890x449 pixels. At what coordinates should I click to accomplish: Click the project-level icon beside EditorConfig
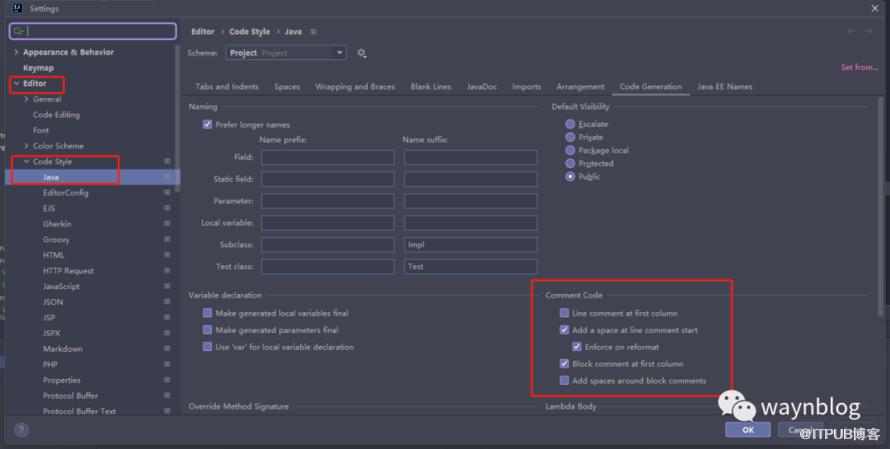(x=167, y=193)
